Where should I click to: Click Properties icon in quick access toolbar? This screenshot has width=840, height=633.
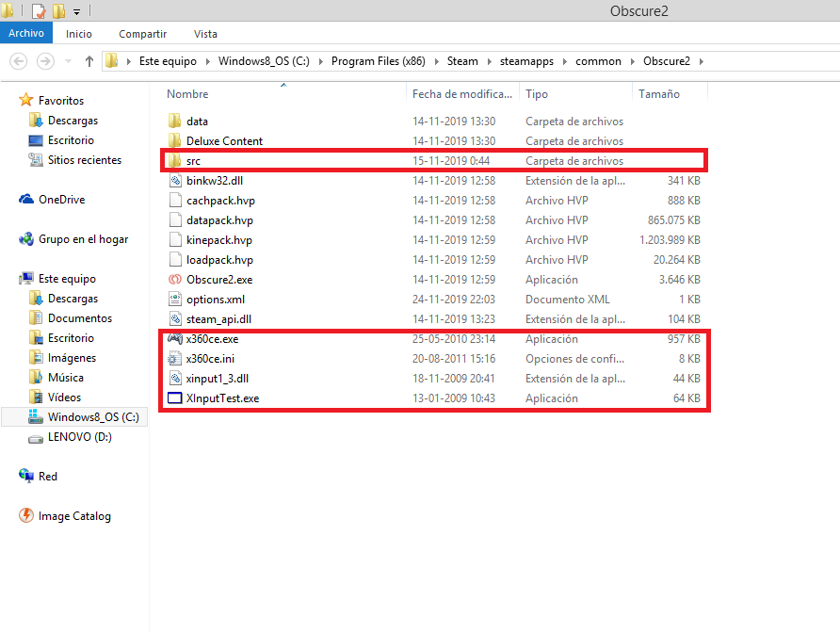(39, 10)
